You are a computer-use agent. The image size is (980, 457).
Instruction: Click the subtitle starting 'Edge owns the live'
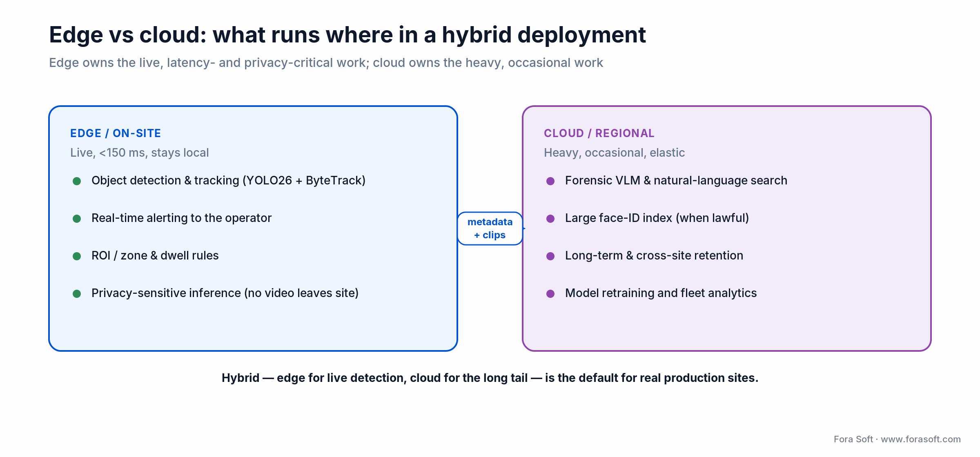coord(326,63)
